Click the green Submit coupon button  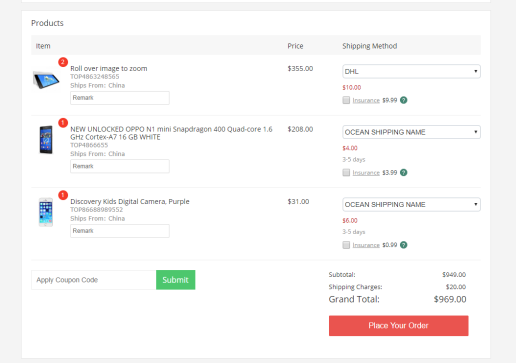point(175,280)
